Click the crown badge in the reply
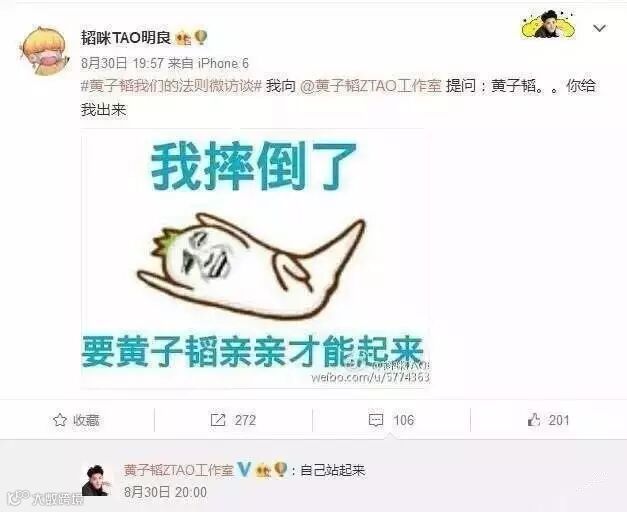Screen dimensions: 627x512 pos(263,470)
